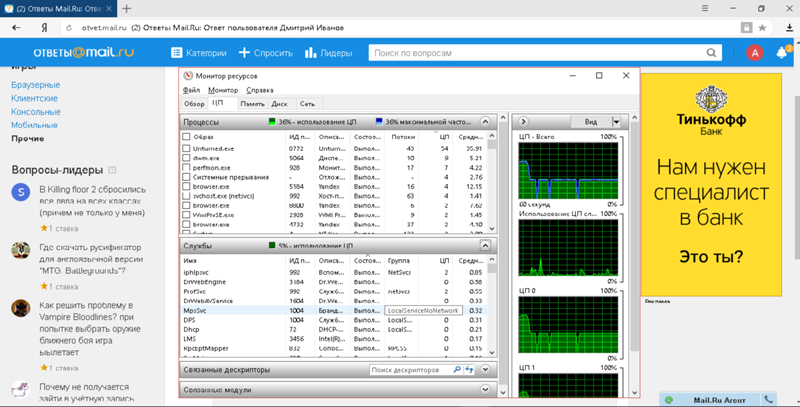
Task: Click the Mail.Ru Агент bar
Action: (x=718, y=400)
